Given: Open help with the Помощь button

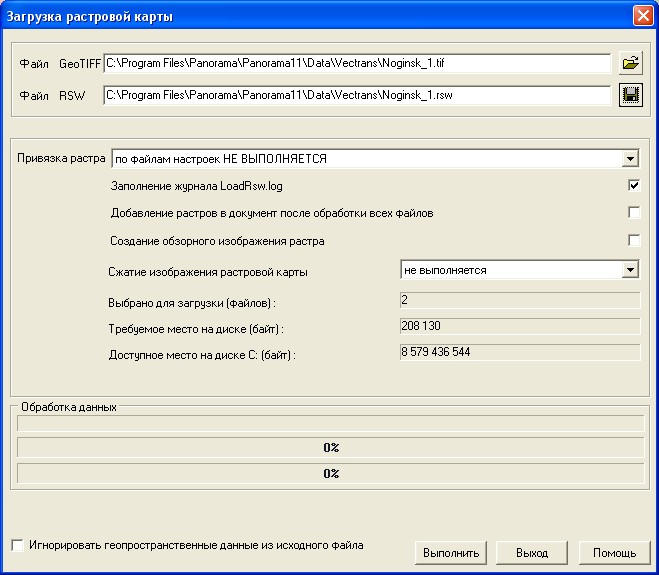Looking at the screenshot, I should (614, 553).
